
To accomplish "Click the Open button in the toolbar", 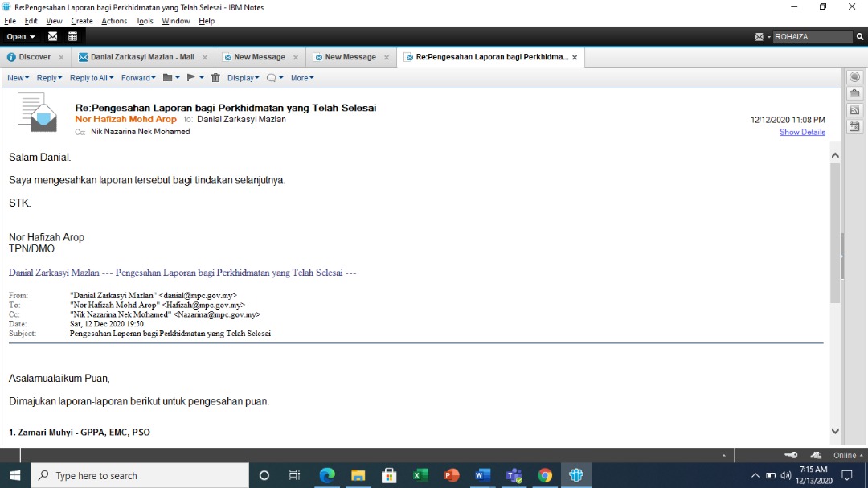I will 20,36.
